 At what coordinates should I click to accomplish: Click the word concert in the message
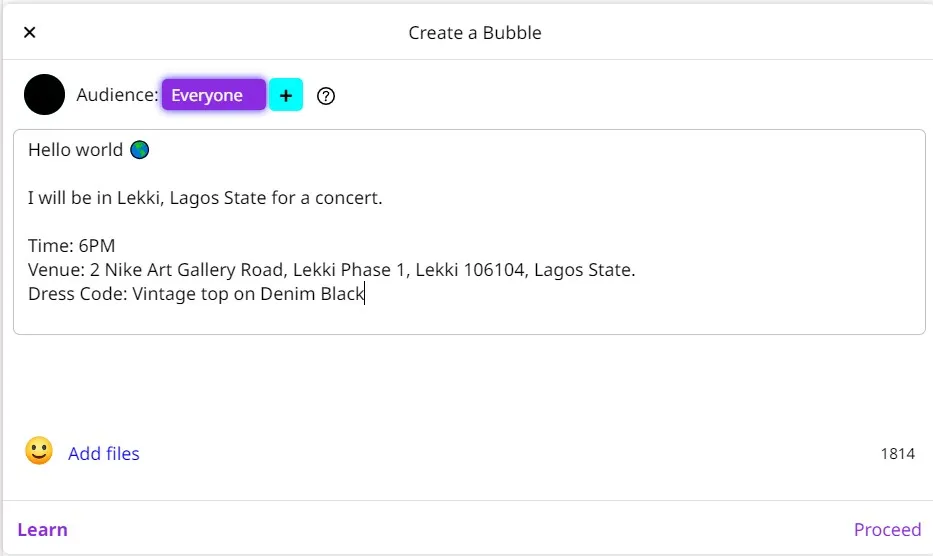click(x=348, y=198)
